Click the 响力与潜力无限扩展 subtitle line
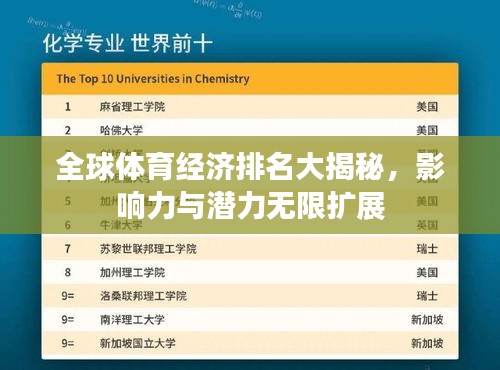This screenshot has width=500, height=370. click(251, 206)
